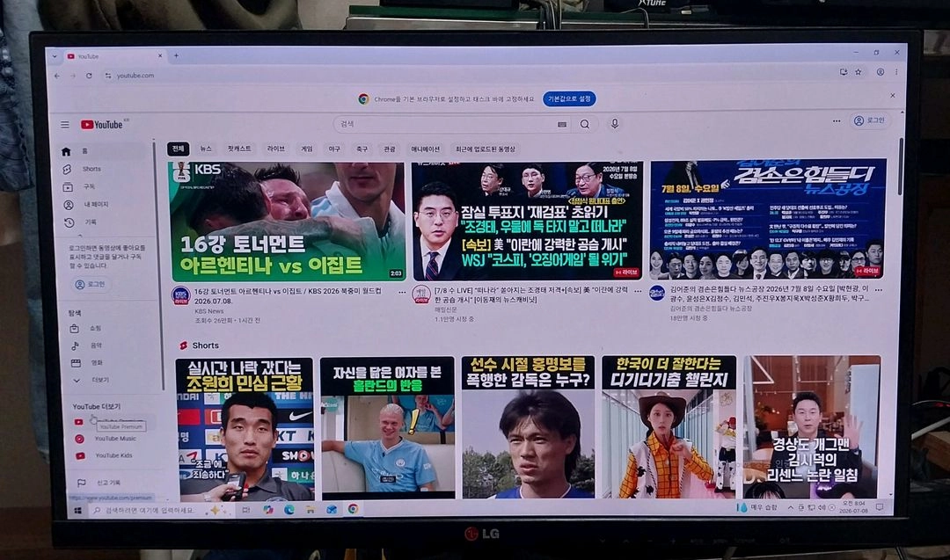Click the install/cast icon in the address bar

(843, 72)
